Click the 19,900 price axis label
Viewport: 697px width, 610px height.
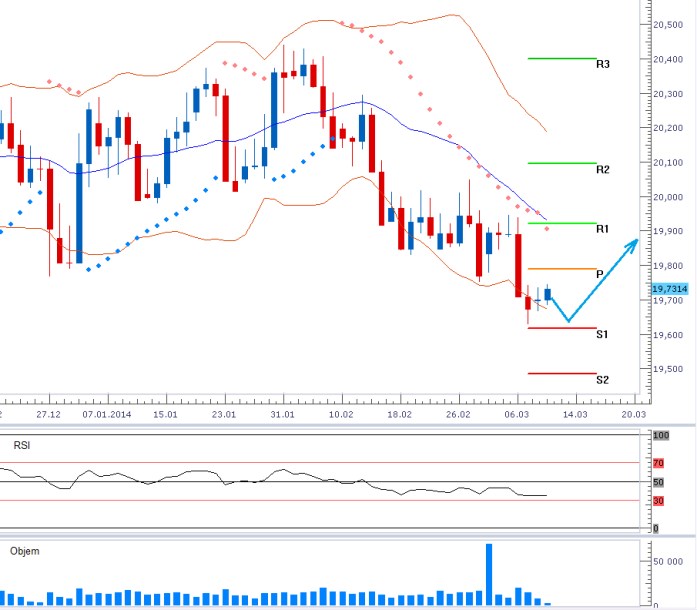(668, 231)
